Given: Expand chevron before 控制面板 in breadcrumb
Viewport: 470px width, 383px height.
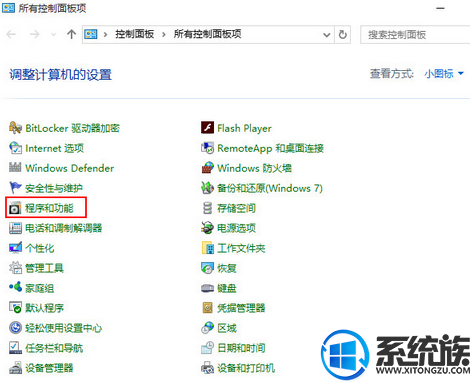Looking at the screenshot, I should [105, 35].
